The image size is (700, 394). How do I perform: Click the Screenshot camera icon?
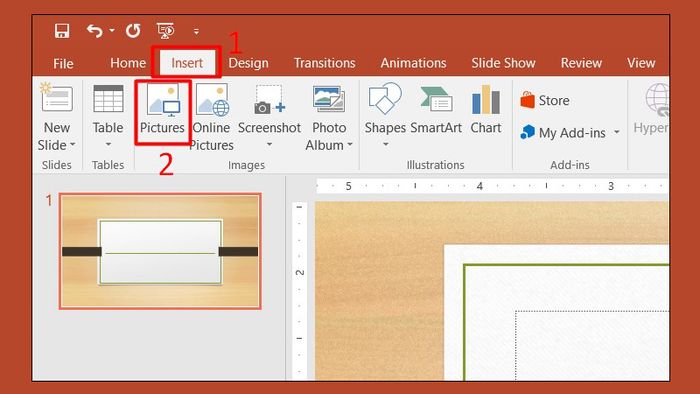coord(269,100)
